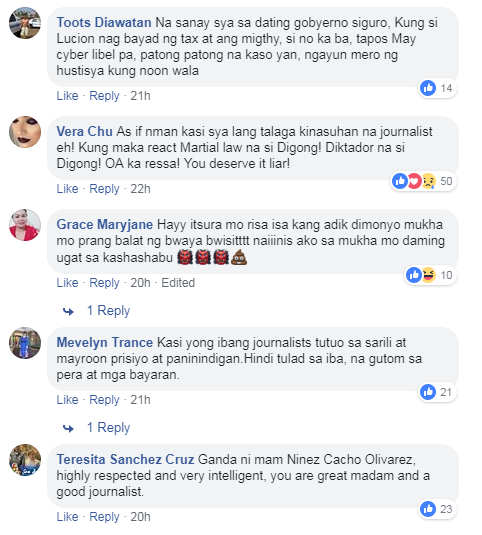Open Teresita Sanchez Cruz's profile link

(x=125, y=460)
